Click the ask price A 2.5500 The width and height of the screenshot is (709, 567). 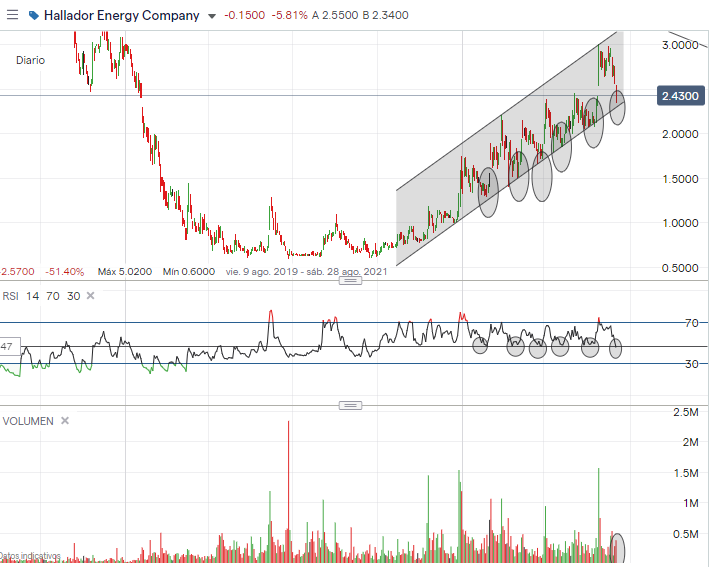coord(335,15)
